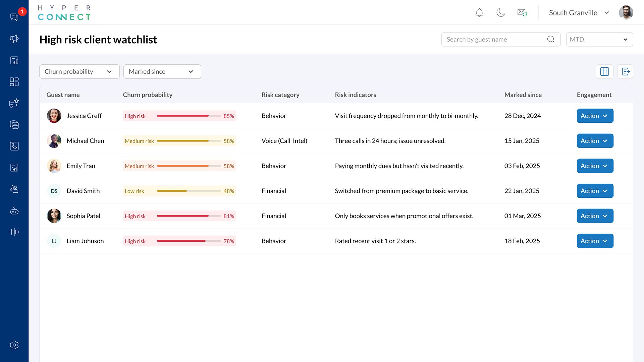Click the notification bell icon
This screenshot has height=362, width=644.
point(479,13)
